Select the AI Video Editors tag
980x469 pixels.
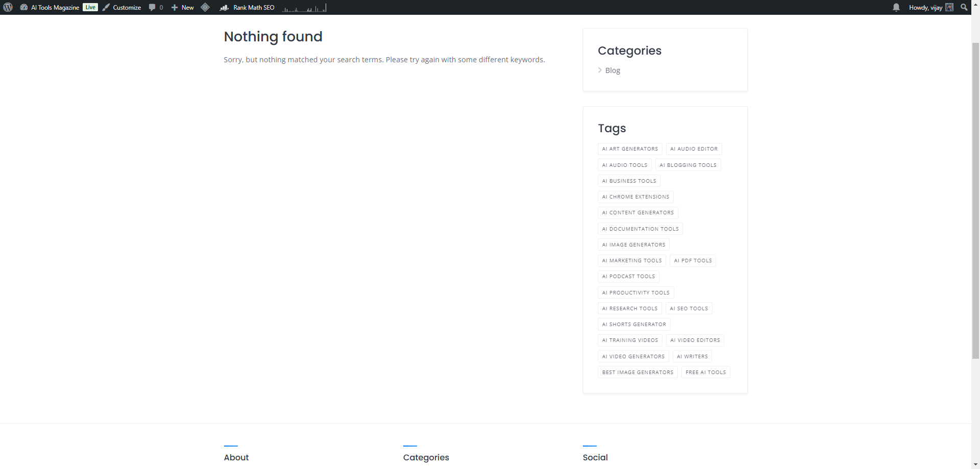click(695, 340)
